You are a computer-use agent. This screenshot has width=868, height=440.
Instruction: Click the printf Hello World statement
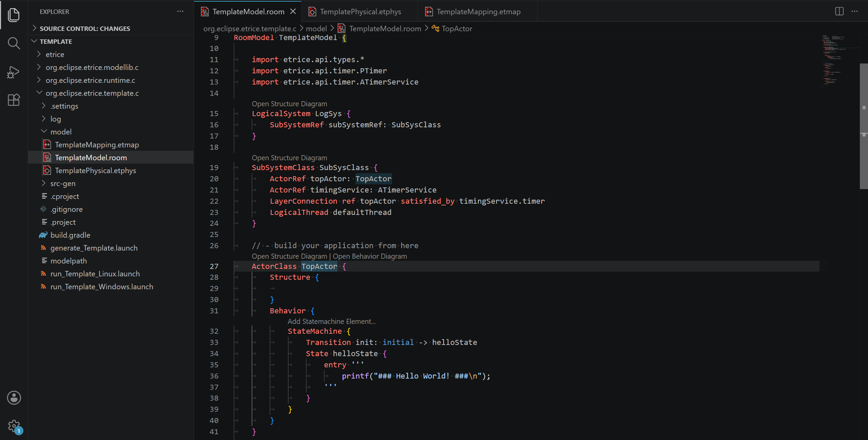coord(416,376)
